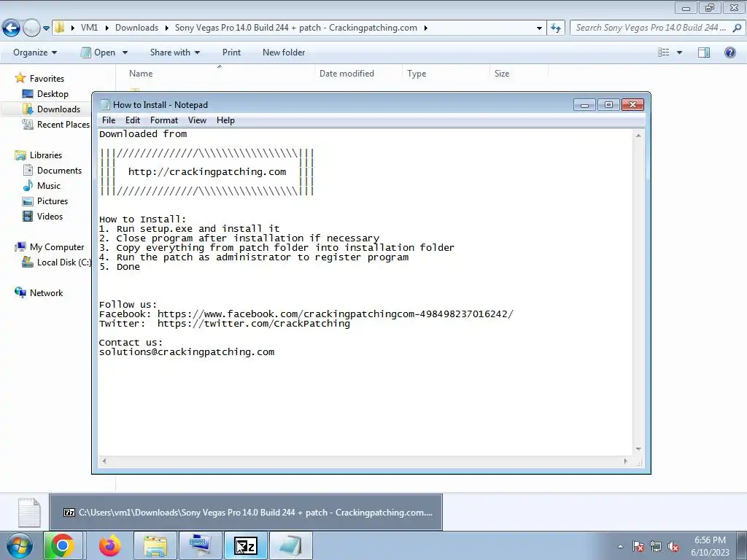This screenshot has width=747, height=560.
Task: Go back with Explorer's Back button
Action: point(12,28)
